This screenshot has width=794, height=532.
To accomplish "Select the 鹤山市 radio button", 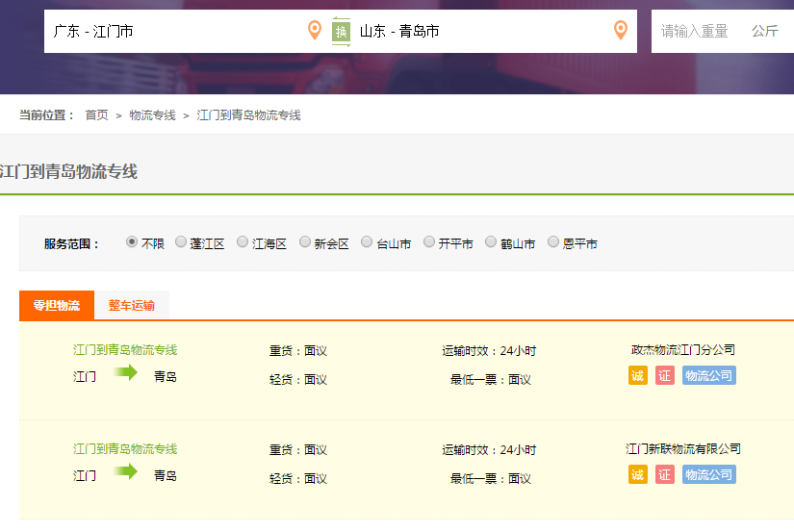I will pos(491,242).
